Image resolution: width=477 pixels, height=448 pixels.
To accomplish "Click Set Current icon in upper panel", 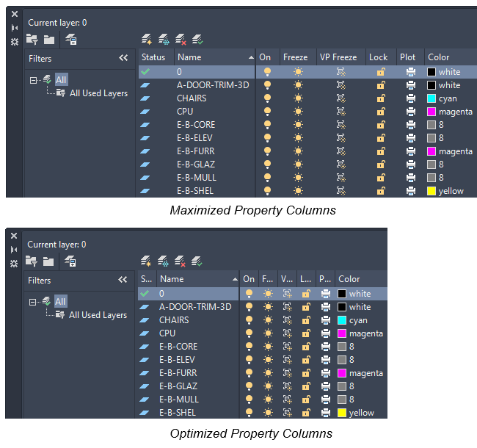I will tap(197, 40).
